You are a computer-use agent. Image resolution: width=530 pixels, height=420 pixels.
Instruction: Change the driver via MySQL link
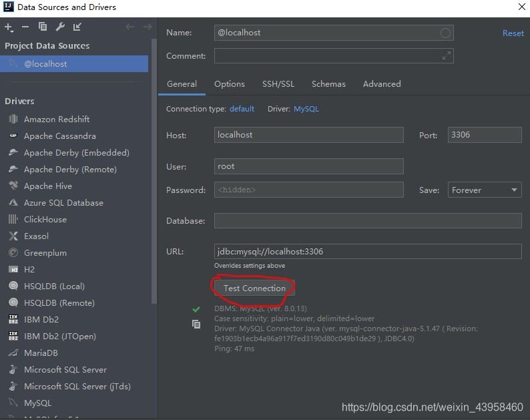(x=306, y=109)
